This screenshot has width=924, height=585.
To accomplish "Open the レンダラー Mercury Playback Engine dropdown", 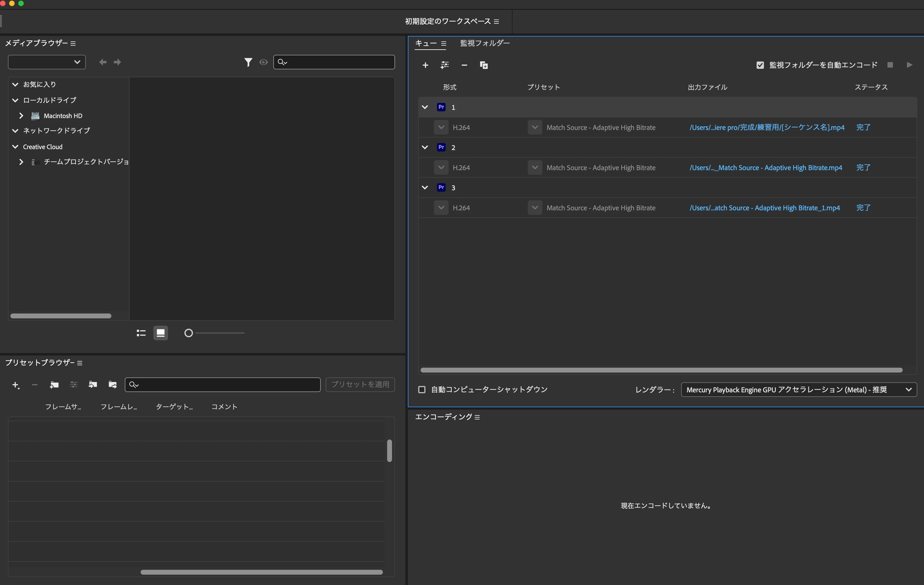I will click(x=799, y=390).
